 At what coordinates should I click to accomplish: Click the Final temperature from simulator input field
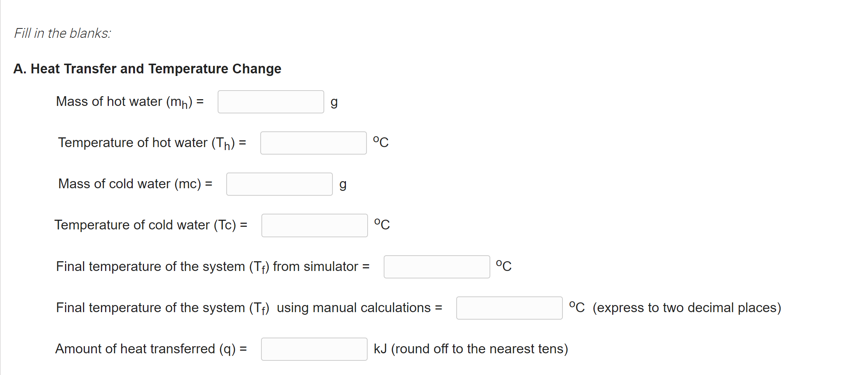click(x=436, y=266)
